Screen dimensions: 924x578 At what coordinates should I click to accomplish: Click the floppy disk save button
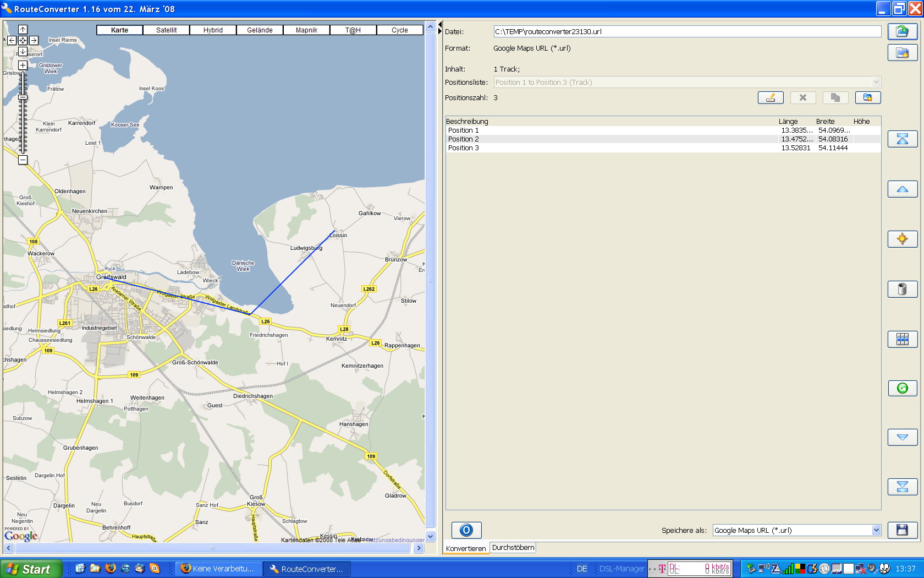[902, 530]
